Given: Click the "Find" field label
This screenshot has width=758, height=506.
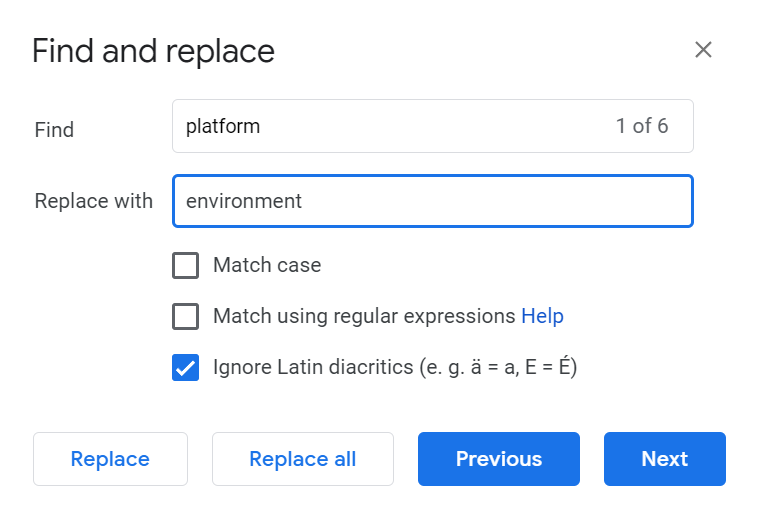Looking at the screenshot, I should tap(54, 129).
